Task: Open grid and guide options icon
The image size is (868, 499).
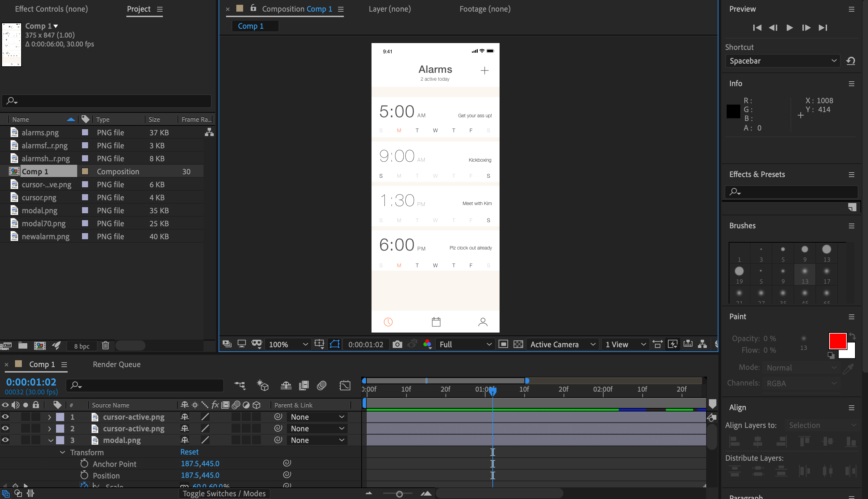Action: click(319, 344)
